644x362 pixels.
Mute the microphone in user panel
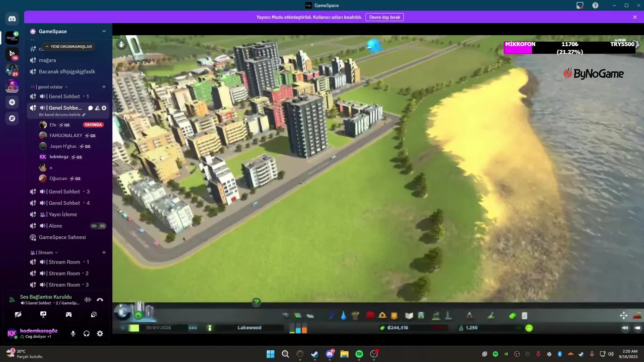tap(73, 333)
